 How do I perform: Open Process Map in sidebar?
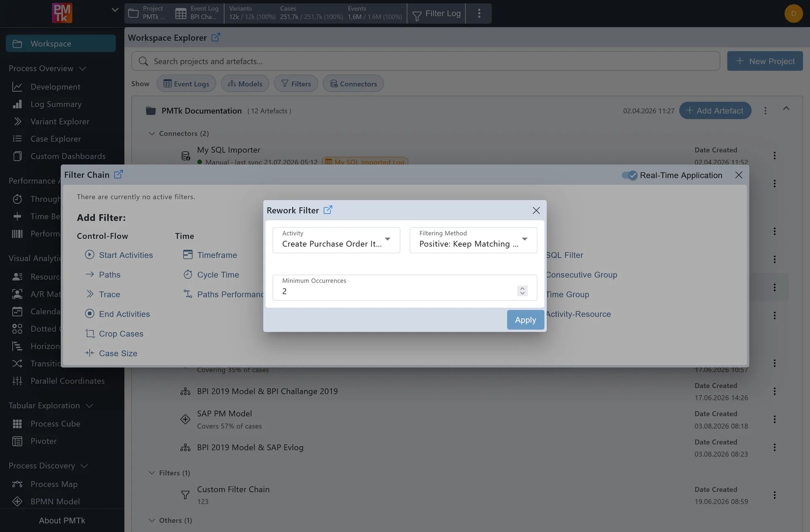click(x=54, y=484)
